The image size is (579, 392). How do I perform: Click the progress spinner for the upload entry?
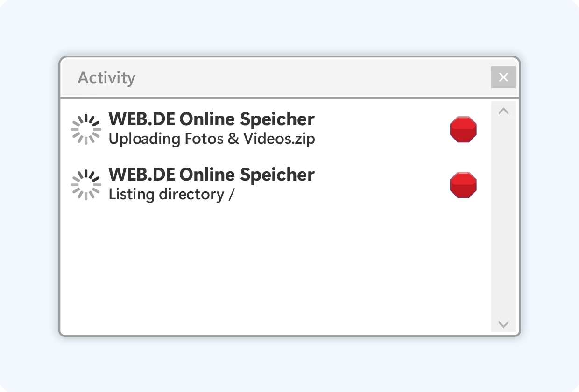point(86,129)
